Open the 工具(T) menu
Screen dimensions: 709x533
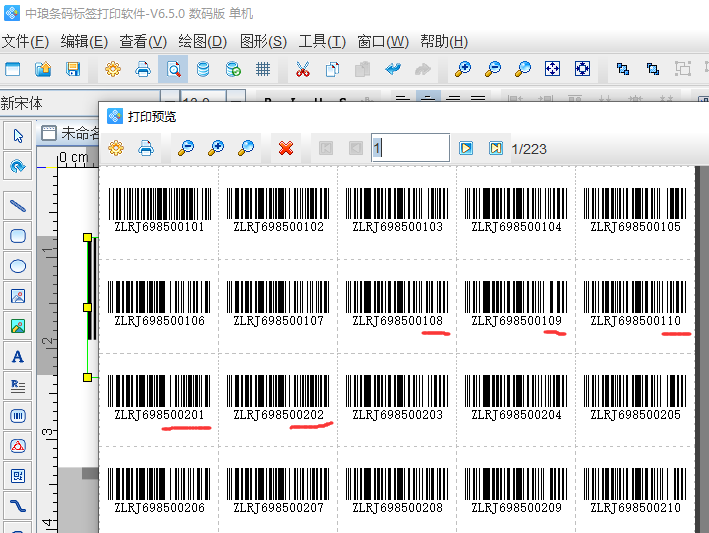pos(322,41)
